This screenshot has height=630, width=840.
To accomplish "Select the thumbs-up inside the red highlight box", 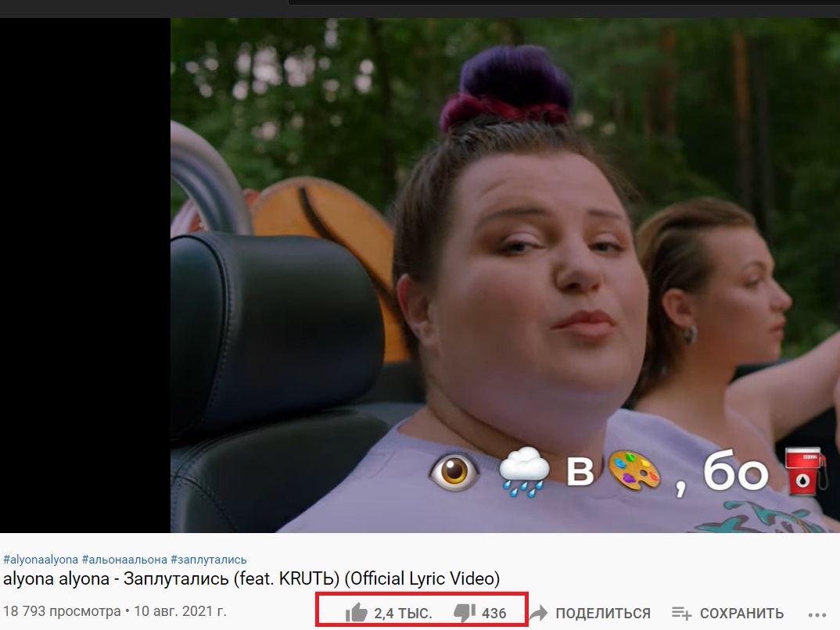I will pos(358,614).
